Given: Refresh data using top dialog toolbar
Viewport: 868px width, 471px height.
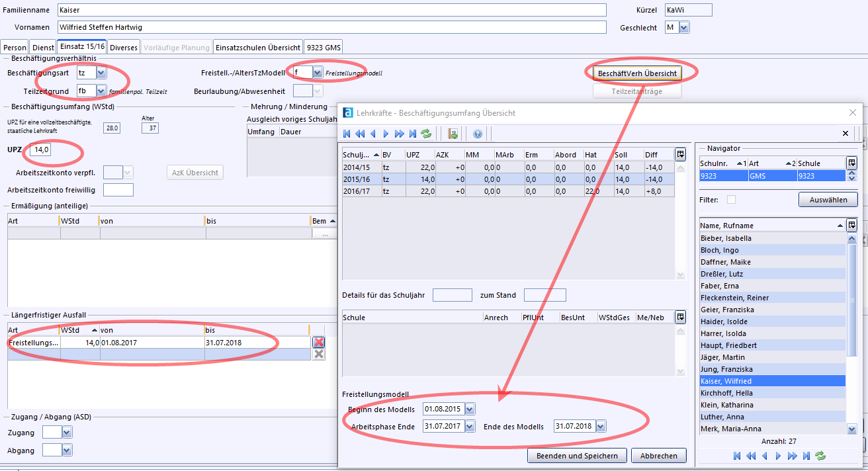Looking at the screenshot, I should pyautogui.click(x=426, y=134).
